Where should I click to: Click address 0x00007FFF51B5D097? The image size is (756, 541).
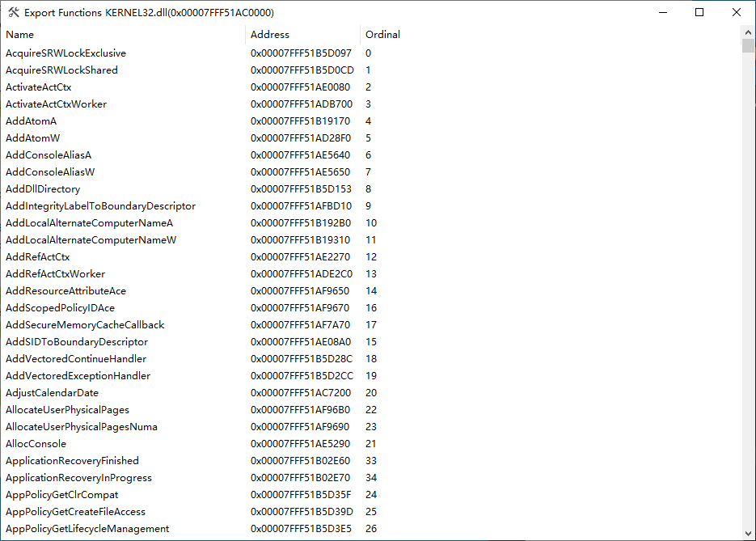pos(301,53)
